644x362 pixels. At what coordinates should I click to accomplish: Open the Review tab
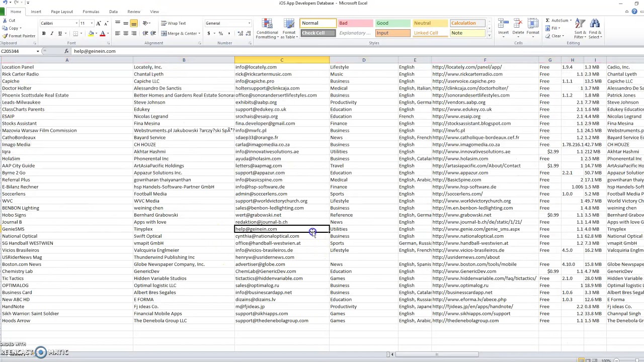(134, 12)
